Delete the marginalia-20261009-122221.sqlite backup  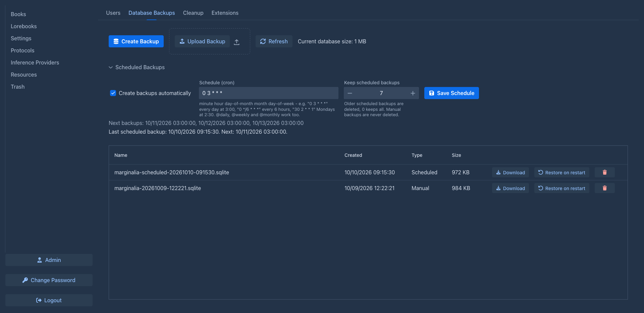click(x=604, y=188)
